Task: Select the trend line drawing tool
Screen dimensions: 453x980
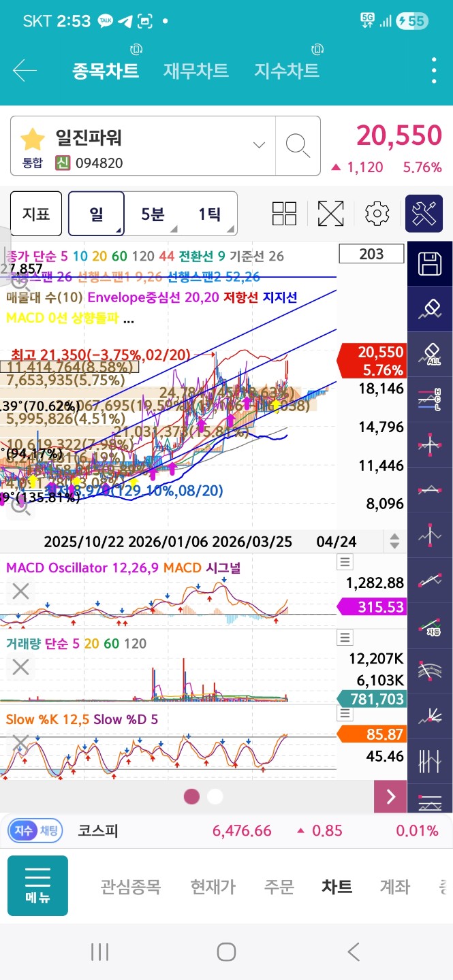Action: [430, 579]
